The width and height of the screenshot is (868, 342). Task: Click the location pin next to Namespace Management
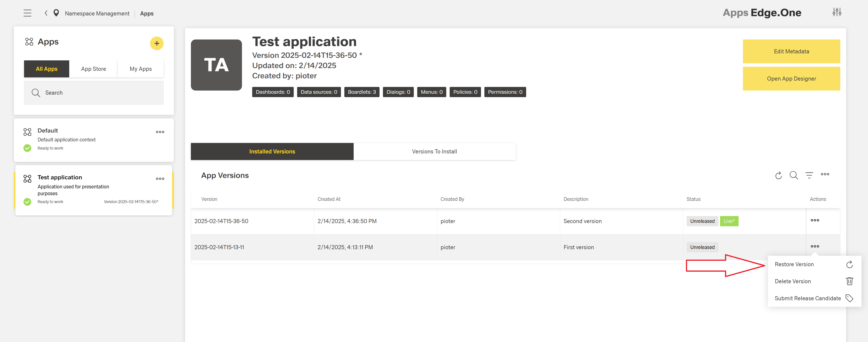56,13
